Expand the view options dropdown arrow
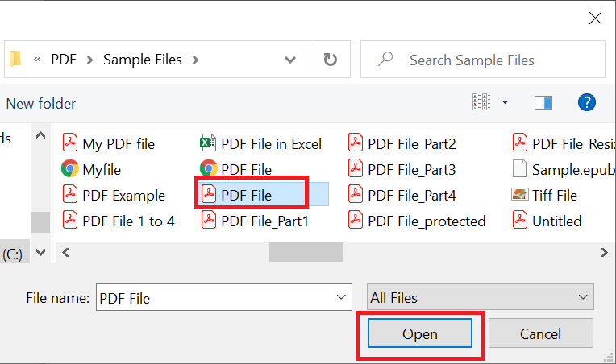The height and width of the screenshot is (364, 616). tap(506, 102)
